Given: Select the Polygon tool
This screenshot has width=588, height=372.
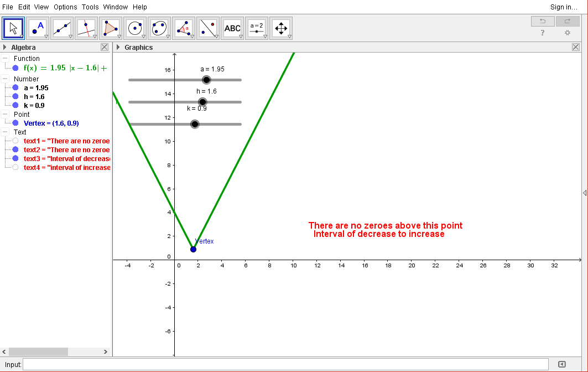Looking at the screenshot, I should point(111,28).
